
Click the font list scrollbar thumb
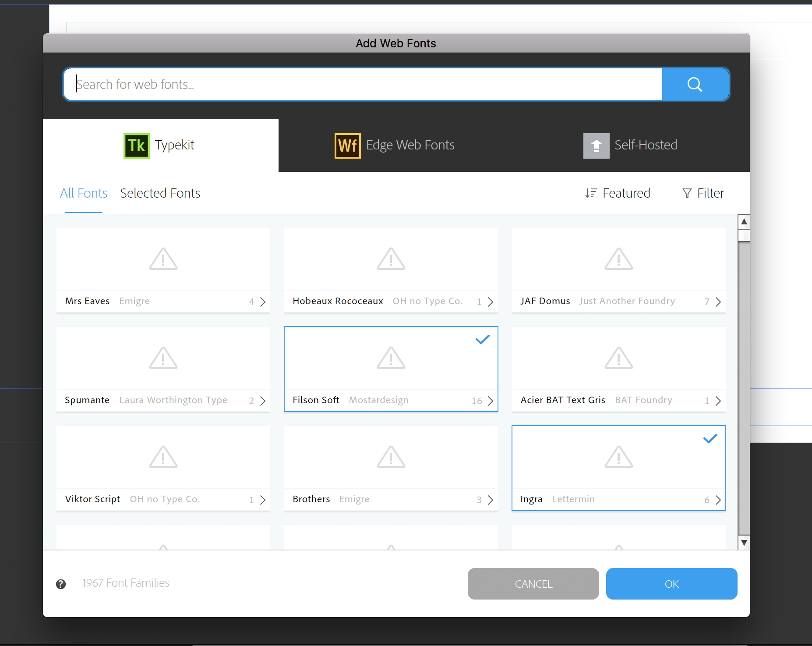coord(744,236)
